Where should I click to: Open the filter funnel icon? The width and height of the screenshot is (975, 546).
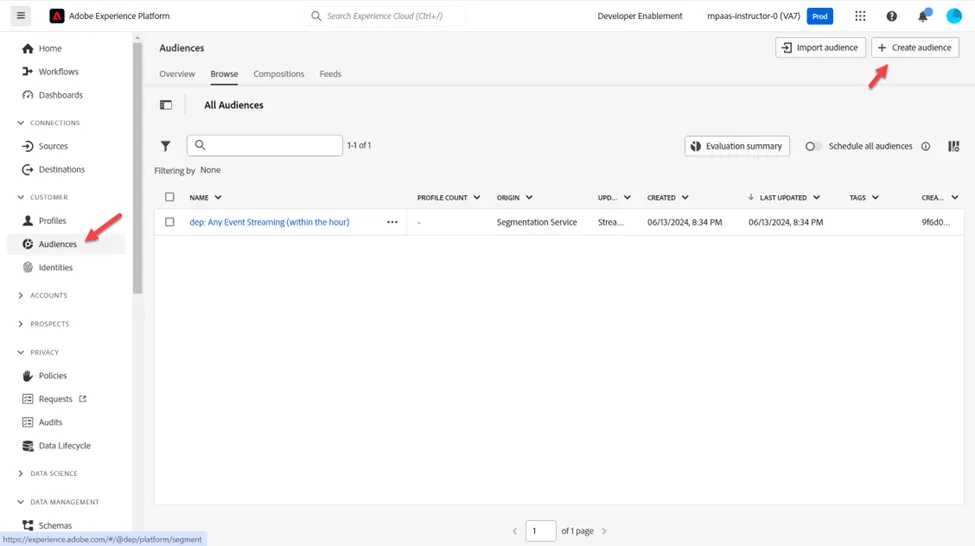[165, 146]
